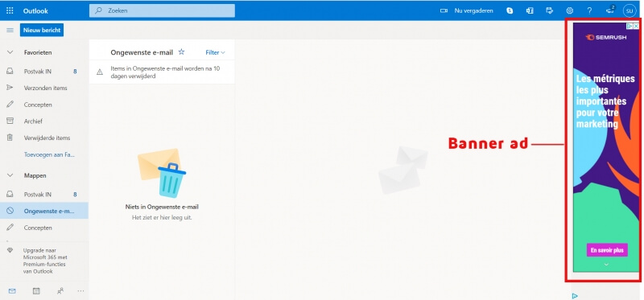Click the Help question mark icon

589,10
